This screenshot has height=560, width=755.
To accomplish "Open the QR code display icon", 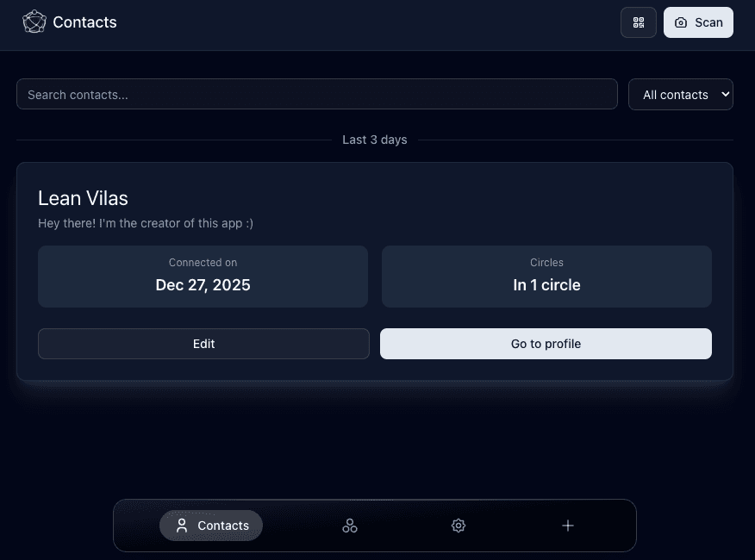I will click(x=639, y=22).
